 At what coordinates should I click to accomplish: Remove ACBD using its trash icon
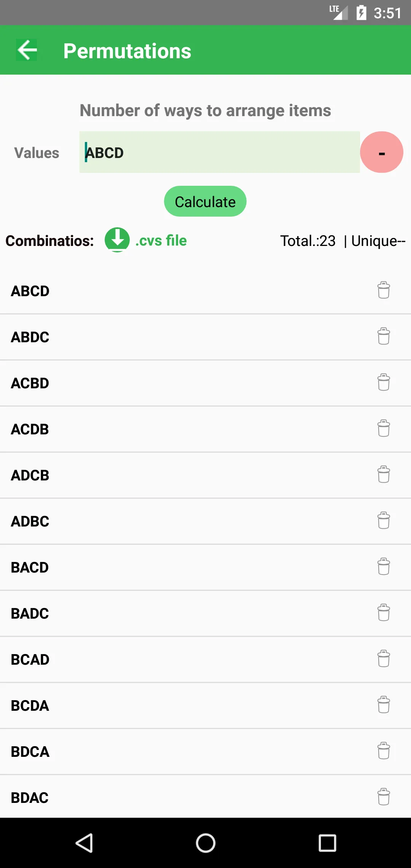coord(384,382)
